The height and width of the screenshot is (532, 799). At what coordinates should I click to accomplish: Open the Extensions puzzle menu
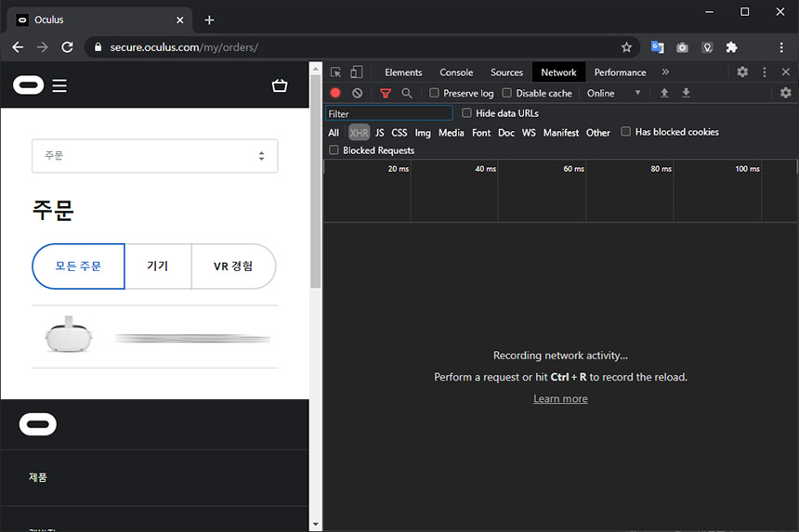[732, 47]
